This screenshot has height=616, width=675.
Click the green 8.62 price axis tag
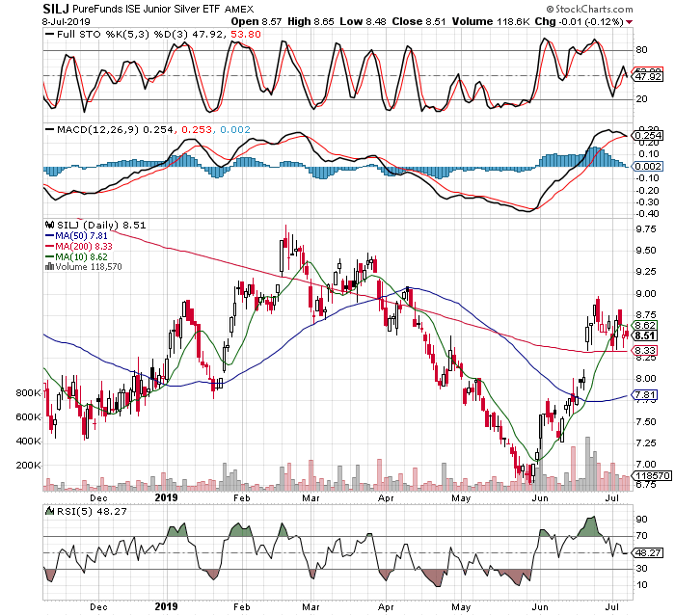tap(645, 325)
